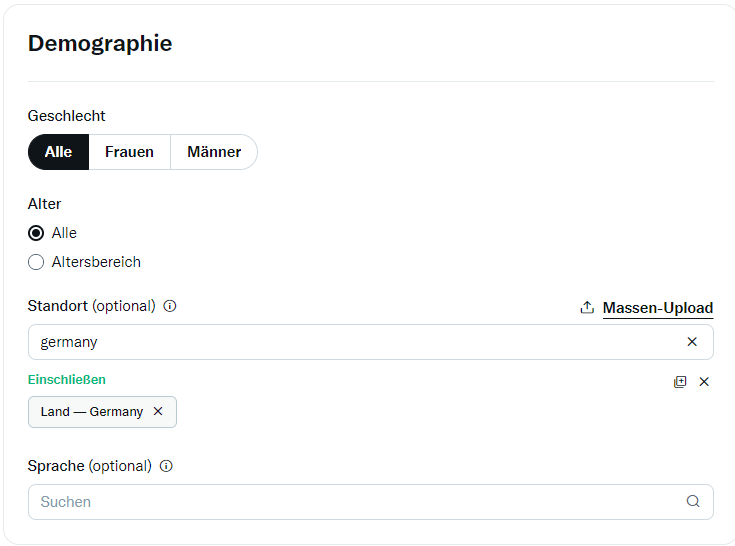Choose "Männer" under Geschlecht
The width and height of the screenshot is (735, 546).
pyautogui.click(x=214, y=152)
